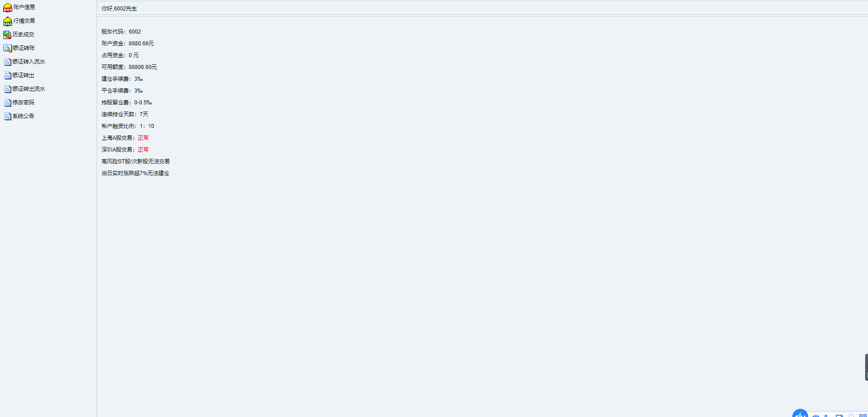The image size is (868, 417).
Task: Click the 你好,6002先生 greeting header
Action: point(119,9)
